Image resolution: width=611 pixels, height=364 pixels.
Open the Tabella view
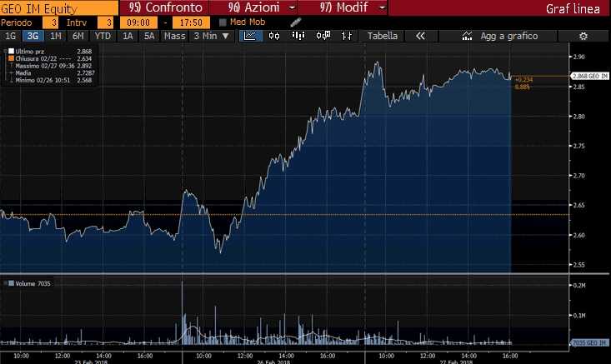(x=383, y=36)
